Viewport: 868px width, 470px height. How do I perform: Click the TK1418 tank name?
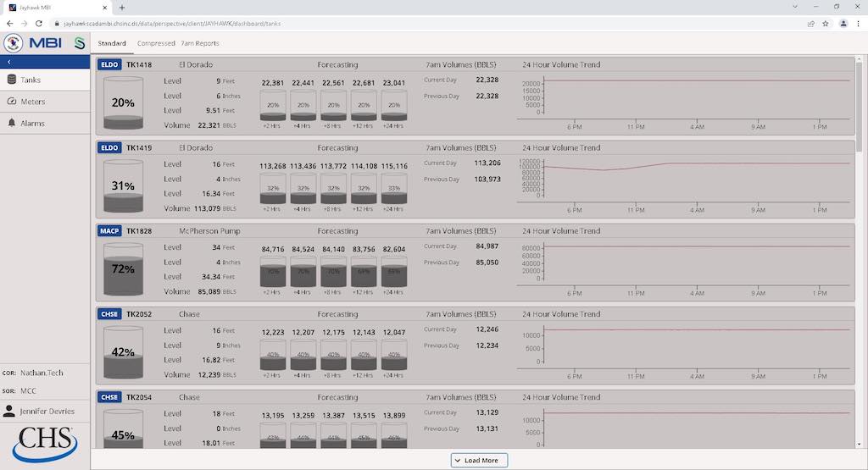point(139,64)
